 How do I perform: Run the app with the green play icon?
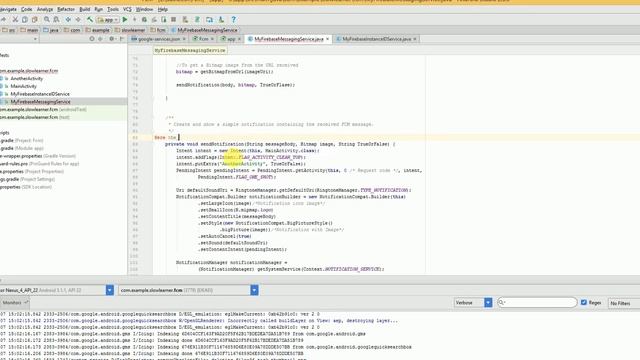coord(125,20)
